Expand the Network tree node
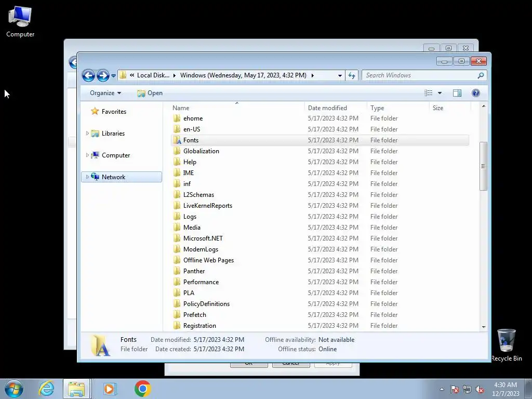This screenshot has height=399, width=532. 87,177
